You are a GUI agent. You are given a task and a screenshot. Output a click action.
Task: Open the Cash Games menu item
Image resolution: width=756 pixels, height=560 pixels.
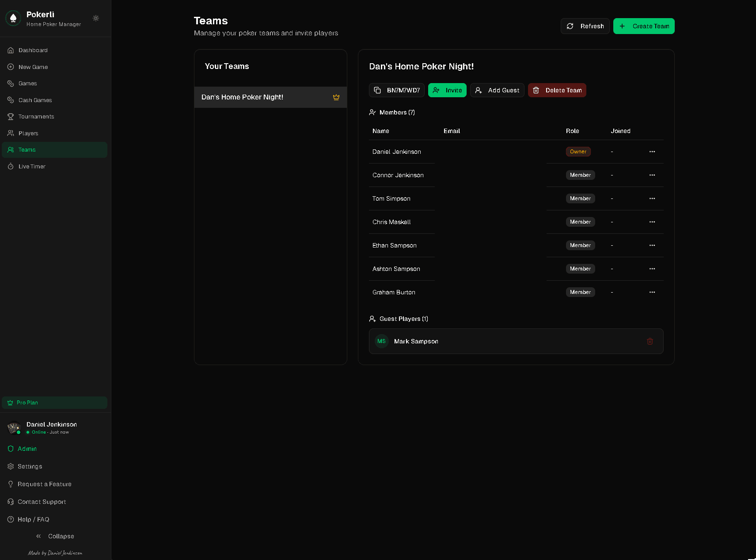tap(35, 100)
